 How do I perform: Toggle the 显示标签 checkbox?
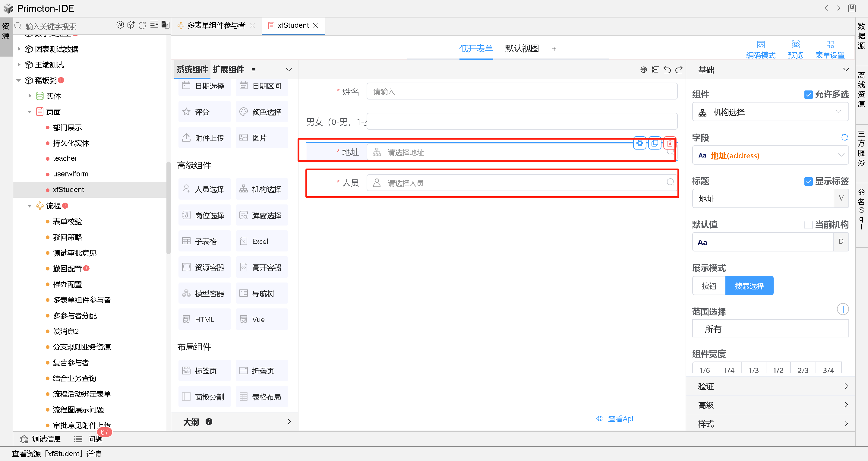808,182
